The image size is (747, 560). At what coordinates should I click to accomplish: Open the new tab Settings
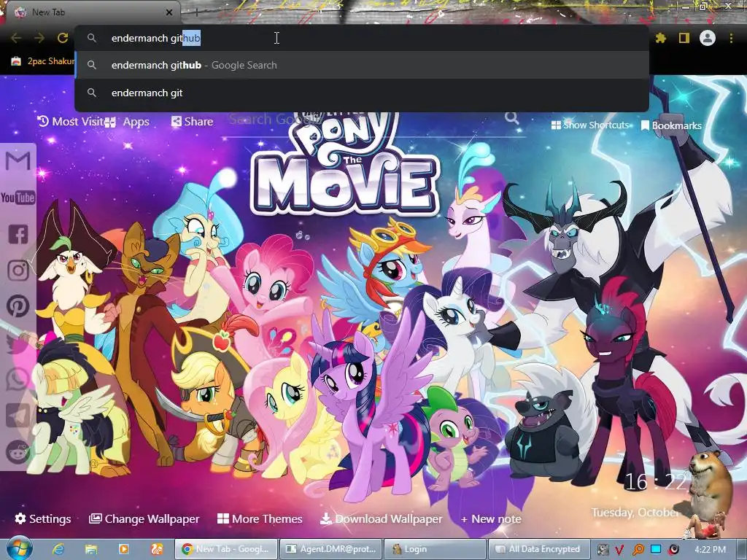[43, 518]
